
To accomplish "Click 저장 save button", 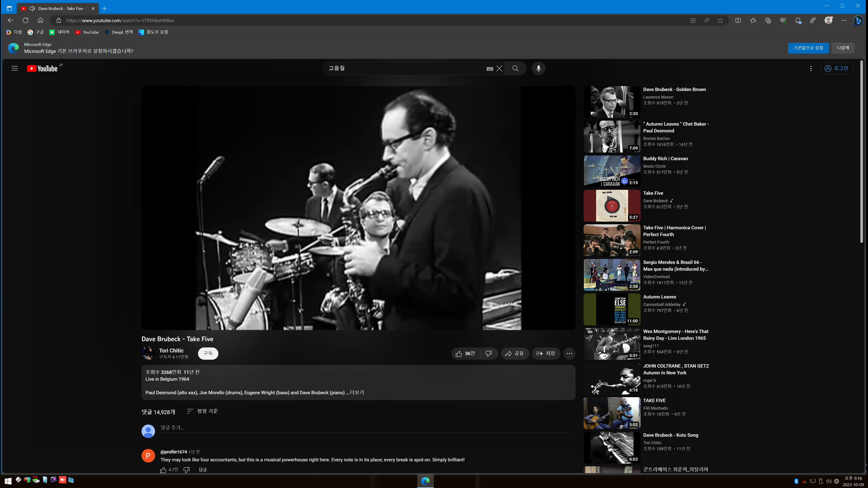I will pos(546,353).
